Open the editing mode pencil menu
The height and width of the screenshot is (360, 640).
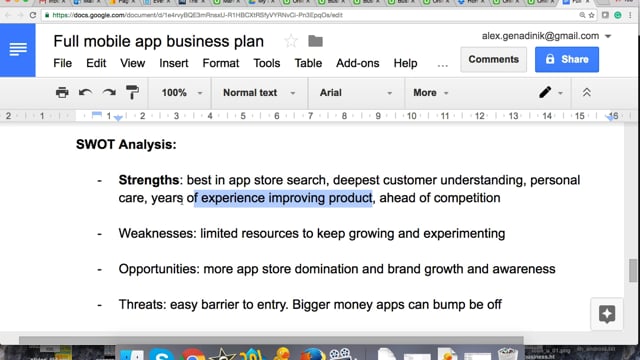[550, 93]
